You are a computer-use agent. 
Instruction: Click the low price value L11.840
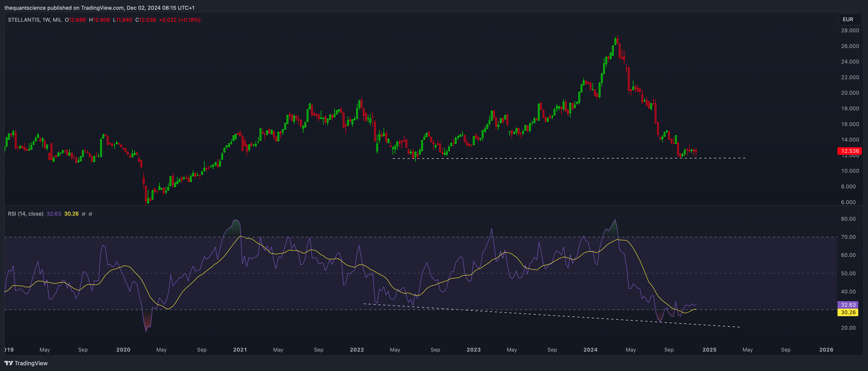[x=122, y=20]
